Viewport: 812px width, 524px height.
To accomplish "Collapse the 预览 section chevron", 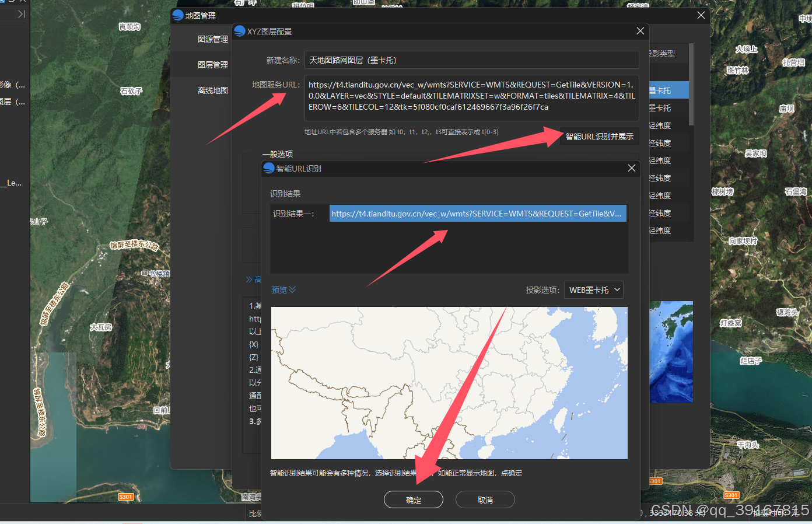I will point(292,290).
